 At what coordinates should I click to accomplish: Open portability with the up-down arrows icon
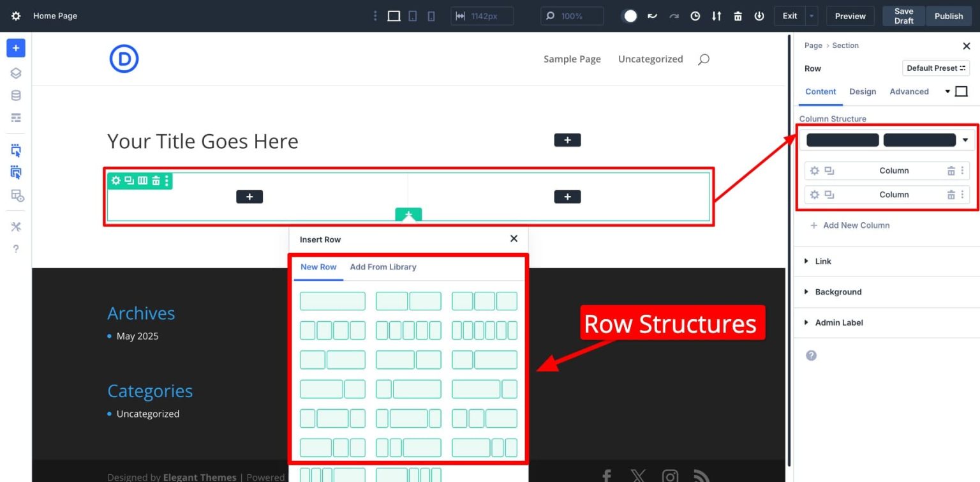click(716, 16)
